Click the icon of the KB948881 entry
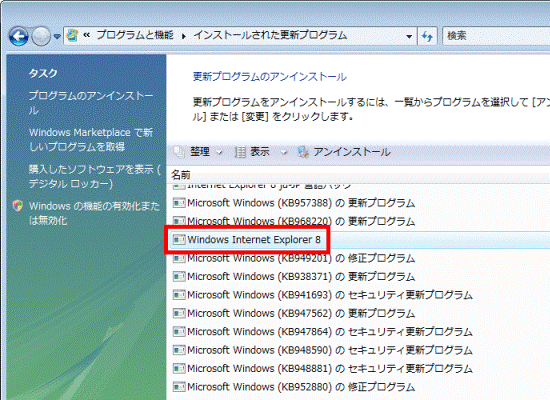550x400 pixels. coord(179,368)
